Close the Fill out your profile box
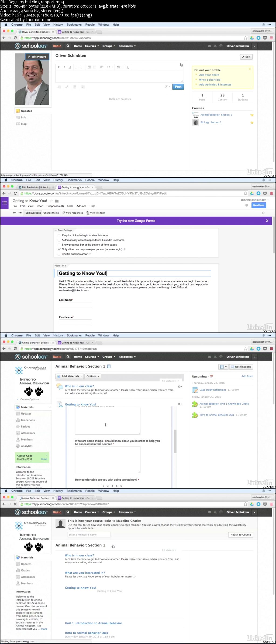The width and height of the screenshot is (276, 644). pos(250,69)
